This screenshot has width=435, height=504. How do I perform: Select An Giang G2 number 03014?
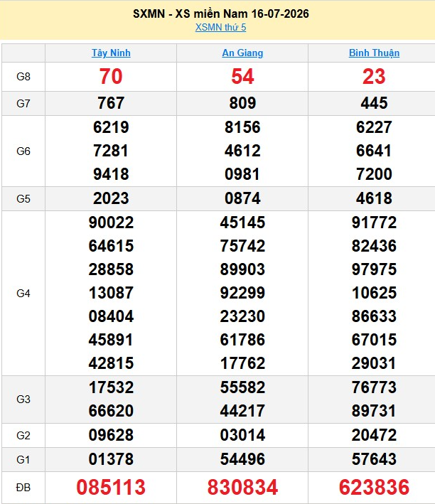[x=242, y=435]
